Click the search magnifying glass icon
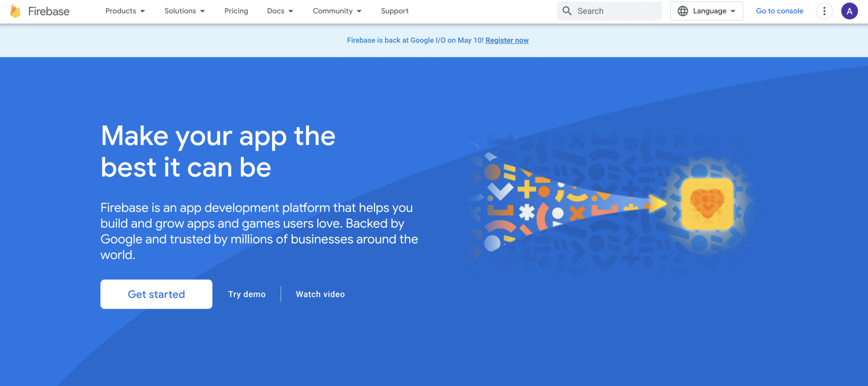The height and width of the screenshot is (386, 868). point(567,11)
